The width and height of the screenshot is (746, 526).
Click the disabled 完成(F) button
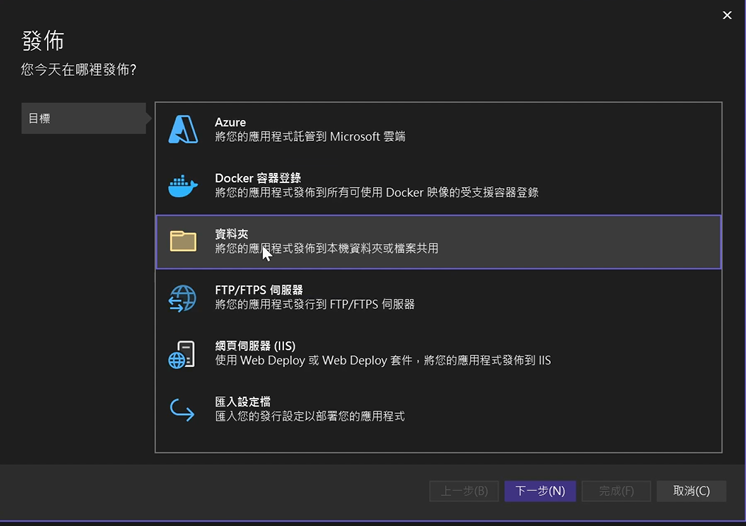(x=616, y=491)
